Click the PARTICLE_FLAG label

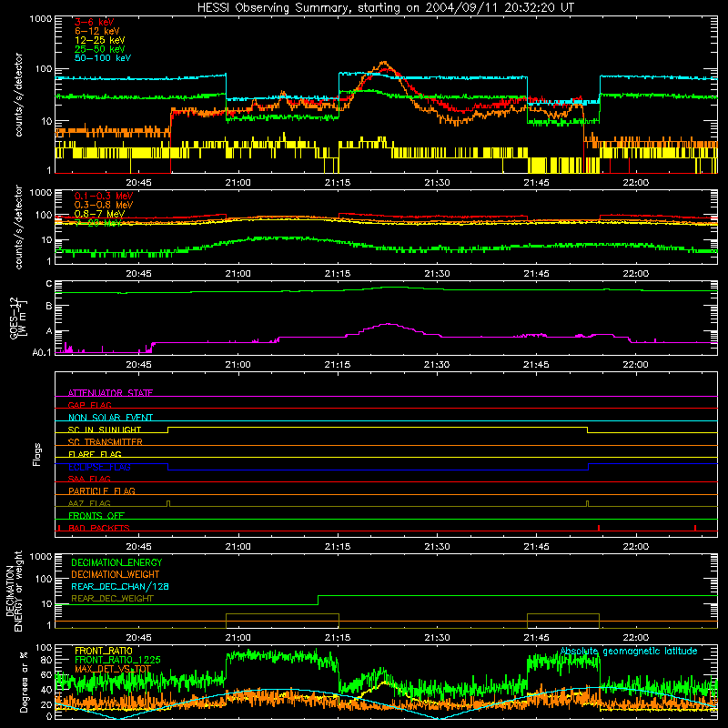(x=102, y=490)
